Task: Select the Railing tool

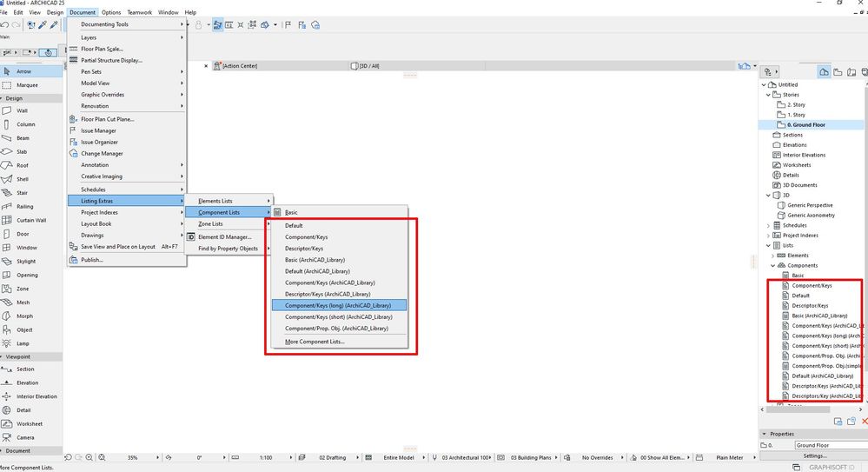Action: pyautogui.click(x=31, y=207)
